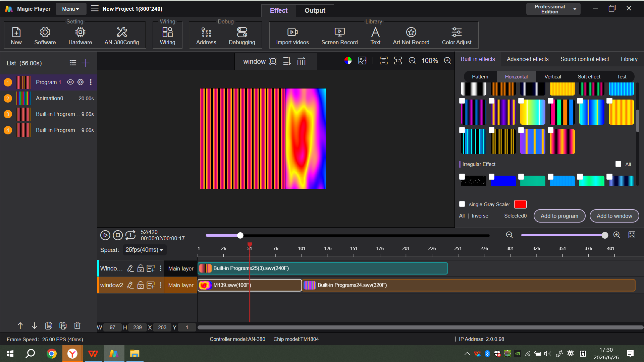Click Add to program button
The width and height of the screenshot is (644, 362).
[x=559, y=216]
